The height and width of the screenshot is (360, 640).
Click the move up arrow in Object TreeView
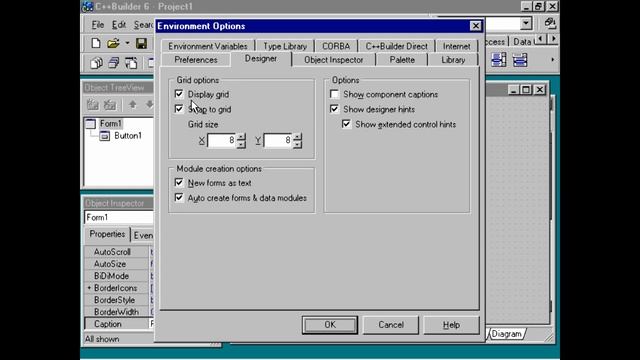click(132, 104)
